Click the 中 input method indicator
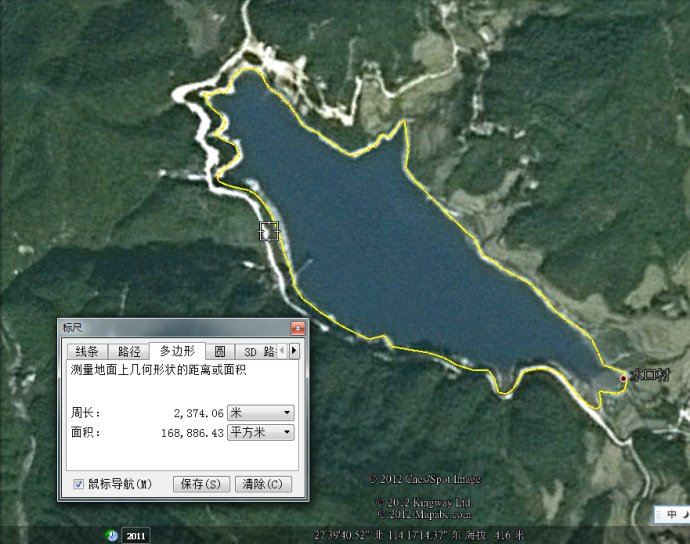 point(672,514)
